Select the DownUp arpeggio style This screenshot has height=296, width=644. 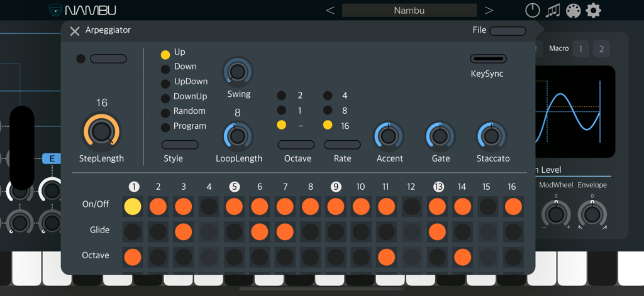tap(165, 99)
